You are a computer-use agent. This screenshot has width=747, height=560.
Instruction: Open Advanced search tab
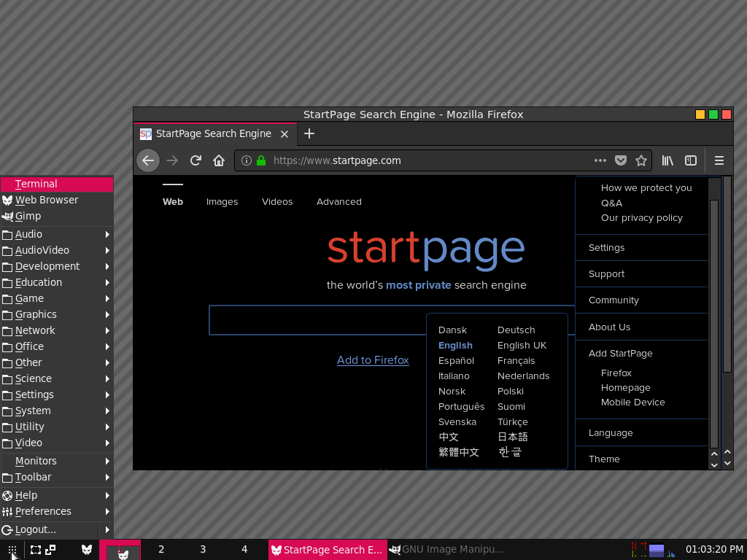[x=339, y=202]
